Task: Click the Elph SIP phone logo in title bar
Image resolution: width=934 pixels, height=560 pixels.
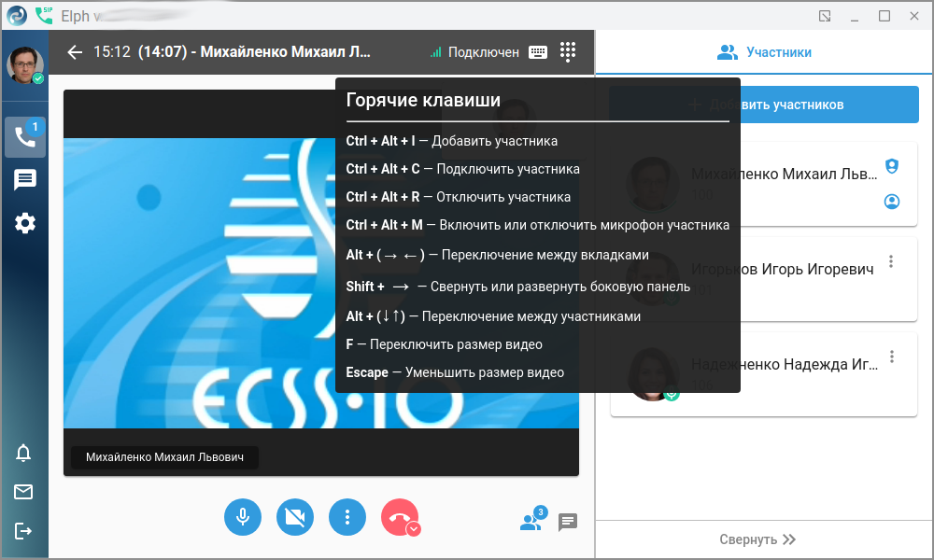Action: tap(44, 16)
